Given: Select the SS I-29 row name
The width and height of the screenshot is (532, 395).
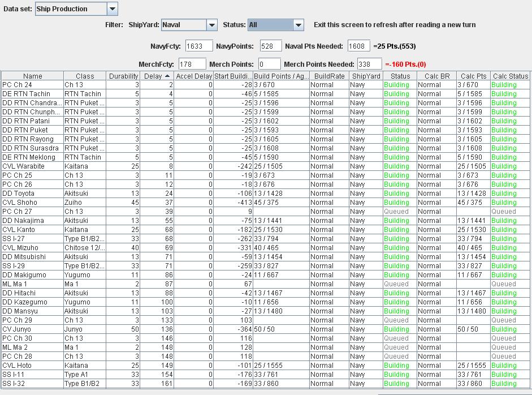Looking at the screenshot, I should tap(13, 266).
